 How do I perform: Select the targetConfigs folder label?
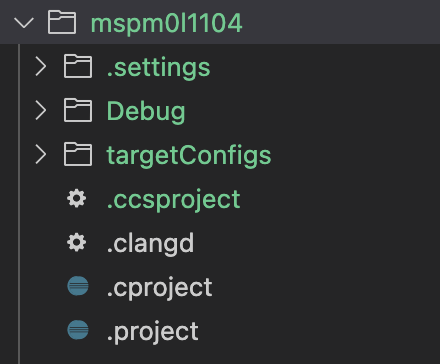pyautogui.click(x=189, y=155)
